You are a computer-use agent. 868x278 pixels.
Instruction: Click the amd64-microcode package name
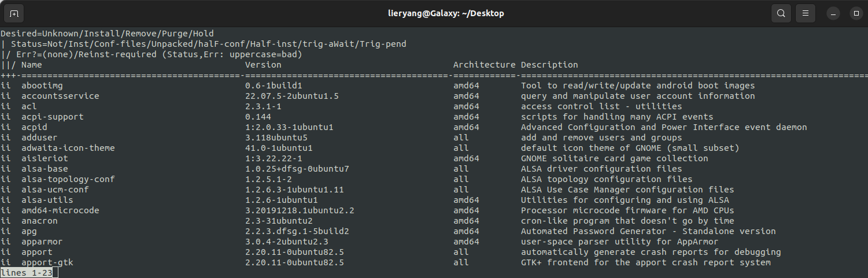pos(60,210)
